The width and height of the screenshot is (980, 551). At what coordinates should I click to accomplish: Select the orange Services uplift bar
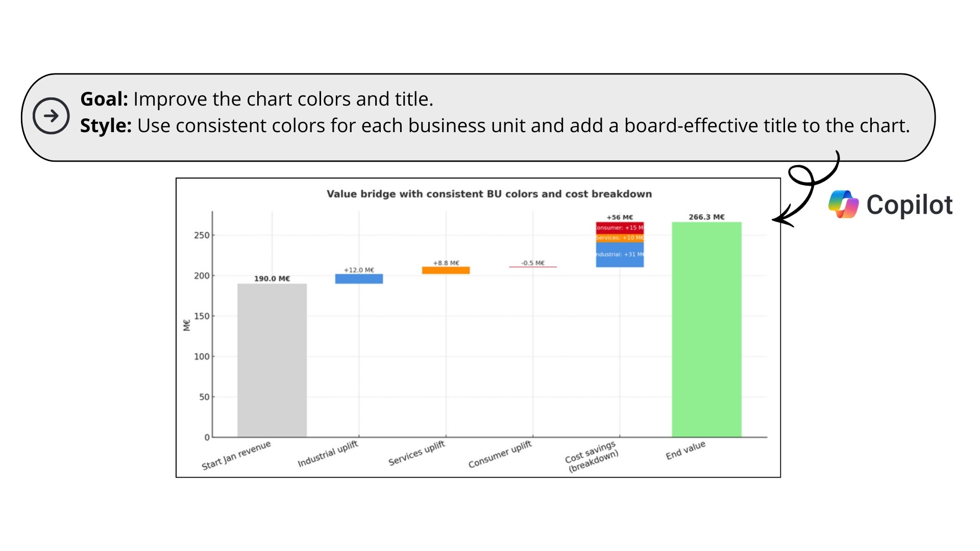[446, 270]
